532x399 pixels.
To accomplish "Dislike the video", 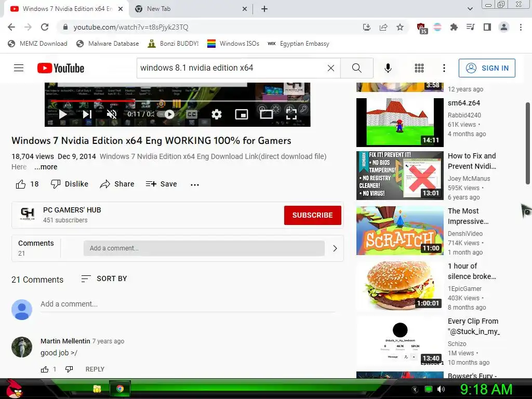I will click(69, 184).
